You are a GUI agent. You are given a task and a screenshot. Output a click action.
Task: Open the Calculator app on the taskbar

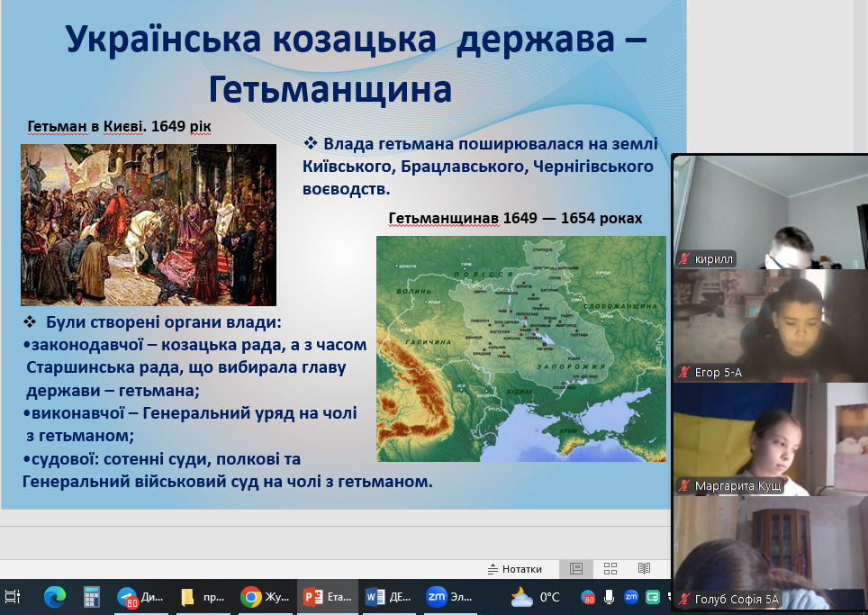click(91, 597)
